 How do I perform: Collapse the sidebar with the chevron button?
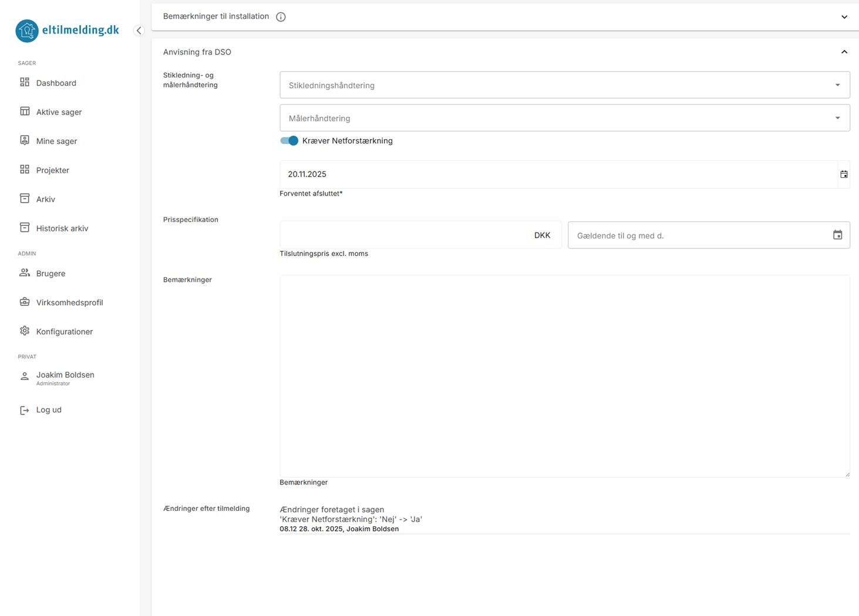[139, 31]
